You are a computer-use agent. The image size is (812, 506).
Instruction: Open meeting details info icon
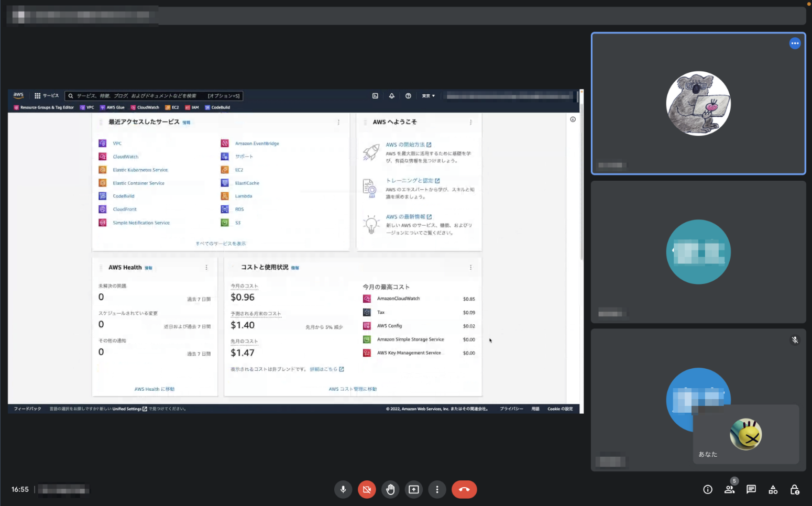click(x=708, y=489)
